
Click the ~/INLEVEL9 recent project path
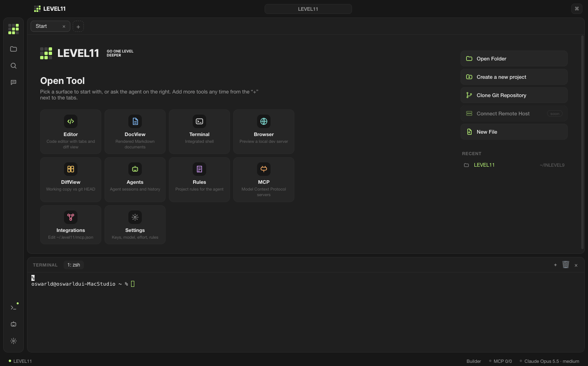[x=552, y=165]
